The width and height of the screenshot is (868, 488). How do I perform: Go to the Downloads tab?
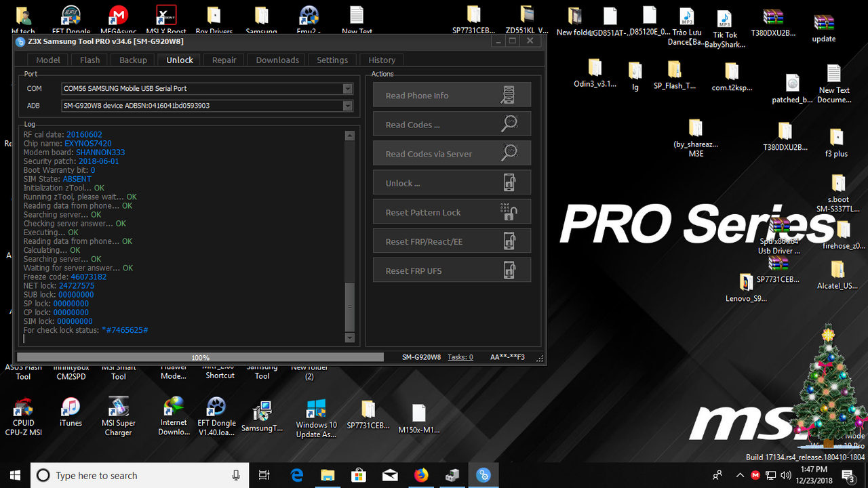pos(277,60)
